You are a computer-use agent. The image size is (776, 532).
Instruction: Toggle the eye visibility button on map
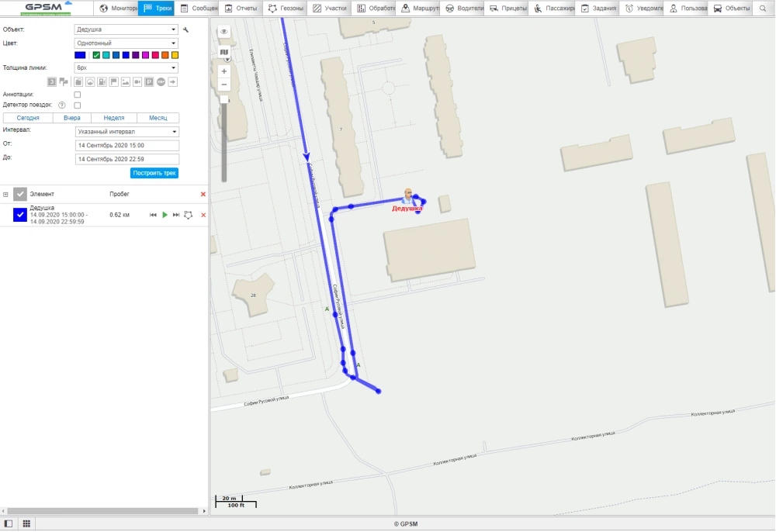click(224, 32)
